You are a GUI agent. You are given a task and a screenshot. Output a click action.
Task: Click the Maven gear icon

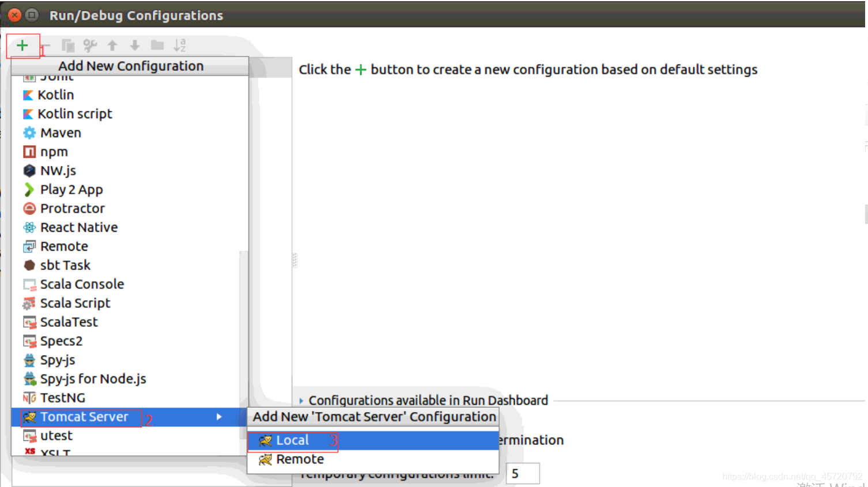tap(29, 133)
